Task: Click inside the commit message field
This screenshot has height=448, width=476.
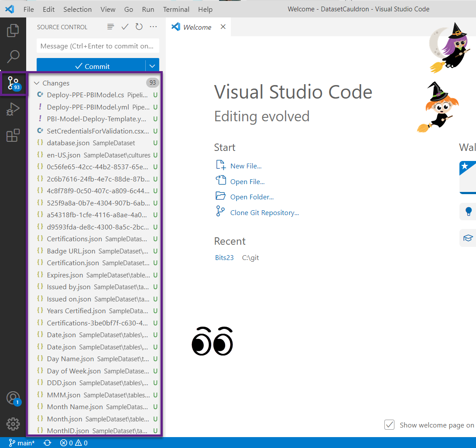Action: tap(98, 45)
